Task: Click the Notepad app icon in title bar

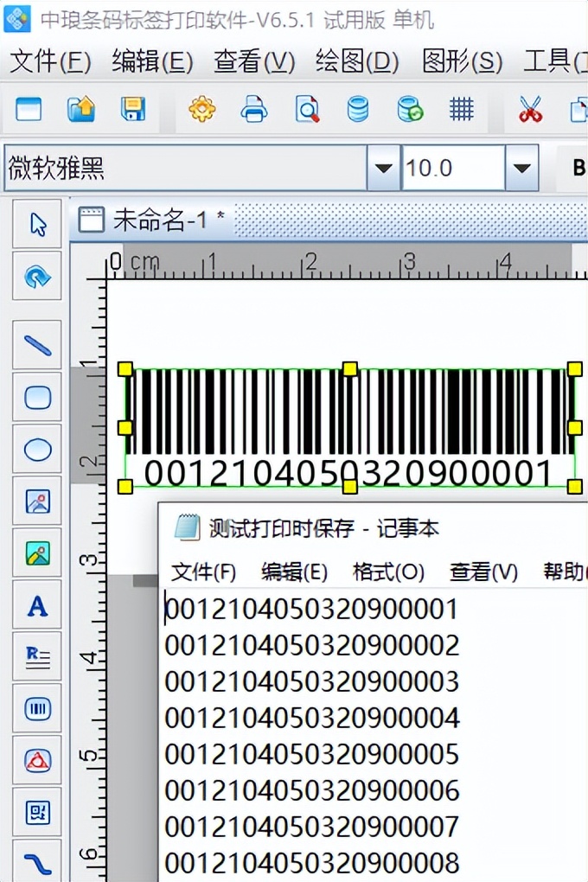Action: 188,527
